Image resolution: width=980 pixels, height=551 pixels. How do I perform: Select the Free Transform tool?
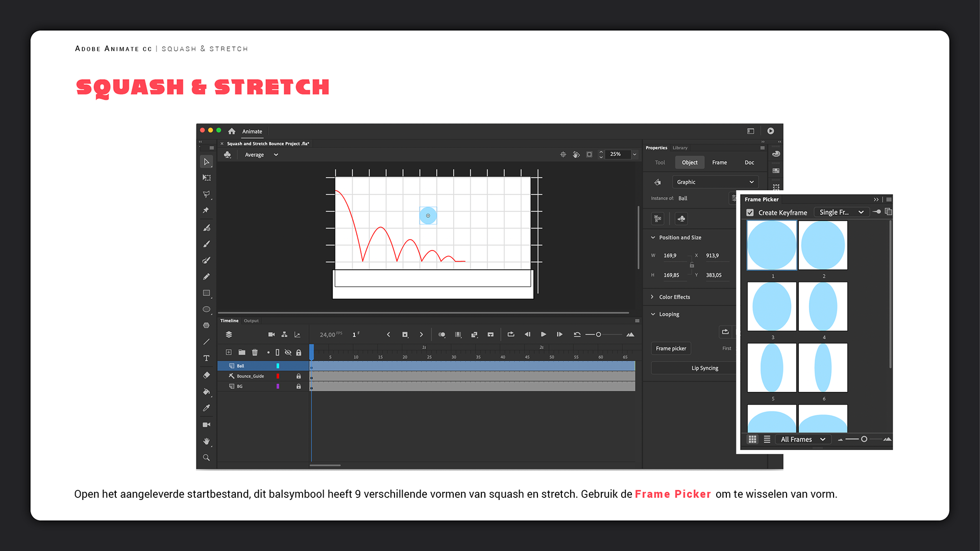(x=206, y=178)
